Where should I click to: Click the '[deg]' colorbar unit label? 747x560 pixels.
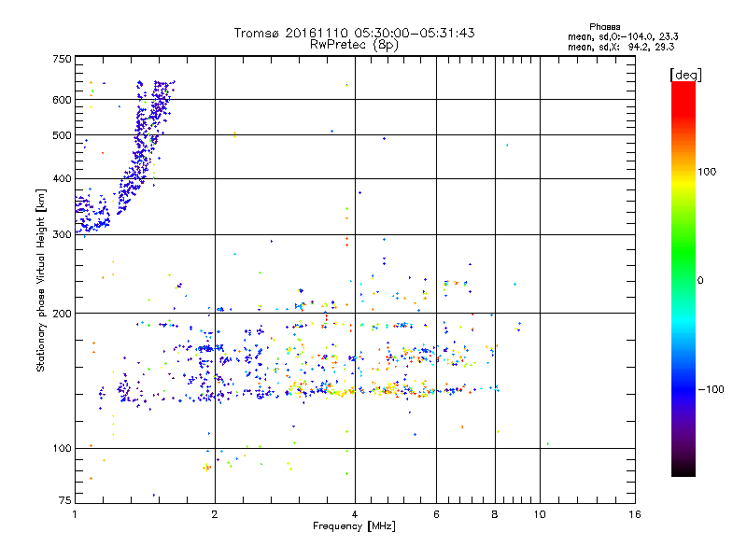click(x=685, y=75)
